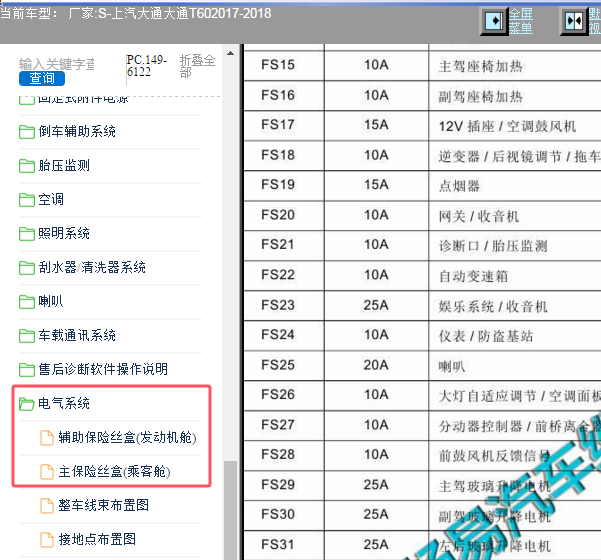Image resolution: width=601 pixels, height=560 pixels.
Task: Click the 主保险丝盒(乘客舱) document icon
Action: [47, 471]
